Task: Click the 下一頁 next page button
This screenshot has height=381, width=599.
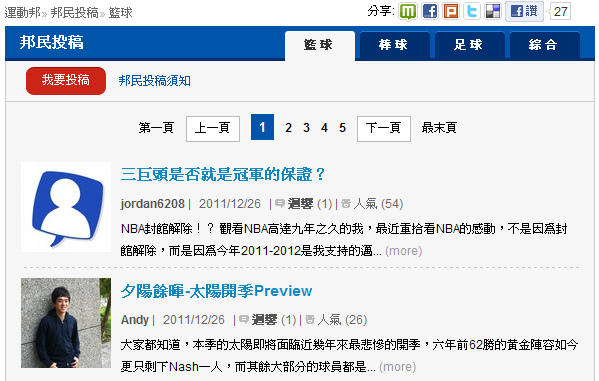Action: tap(384, 129)
